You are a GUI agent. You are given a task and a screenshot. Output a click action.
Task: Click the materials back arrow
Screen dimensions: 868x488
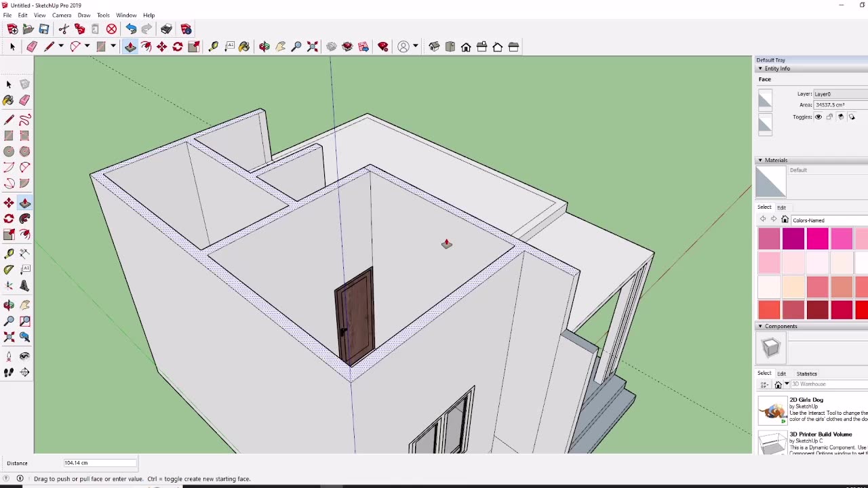point(763,220)
